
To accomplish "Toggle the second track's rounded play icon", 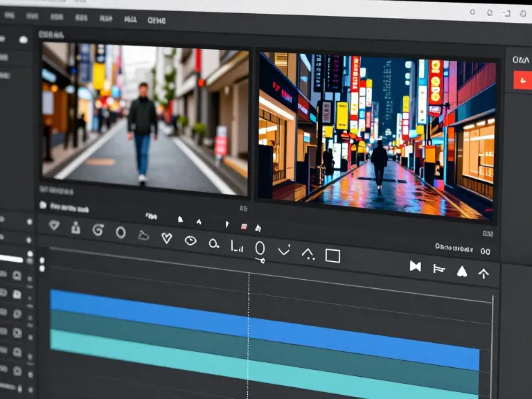I will [17, 294].
